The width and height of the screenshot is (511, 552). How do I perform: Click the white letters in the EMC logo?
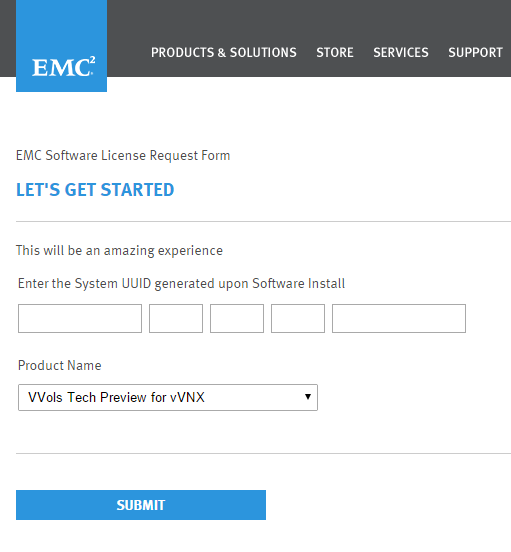(61, 68)
